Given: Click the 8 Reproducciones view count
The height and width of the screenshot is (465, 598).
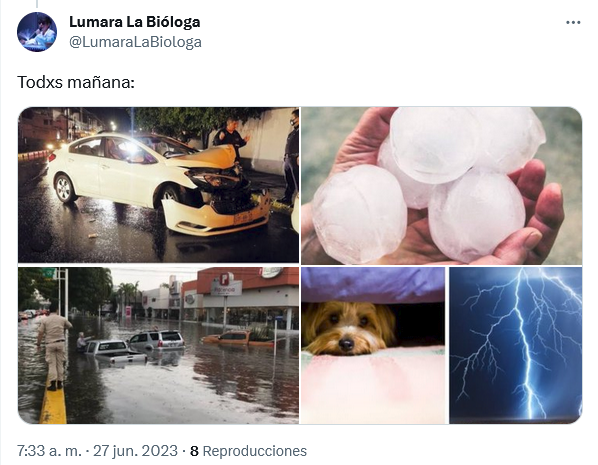Looking at the screenshot, I should tap(248, 451).
